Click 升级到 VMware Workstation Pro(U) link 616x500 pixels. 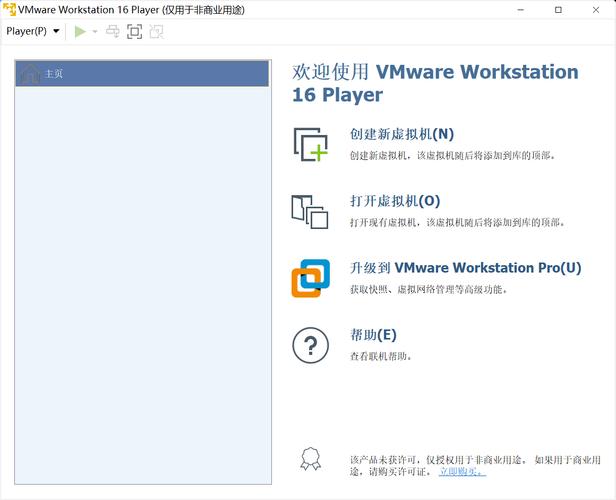click(x=466, y=267)
